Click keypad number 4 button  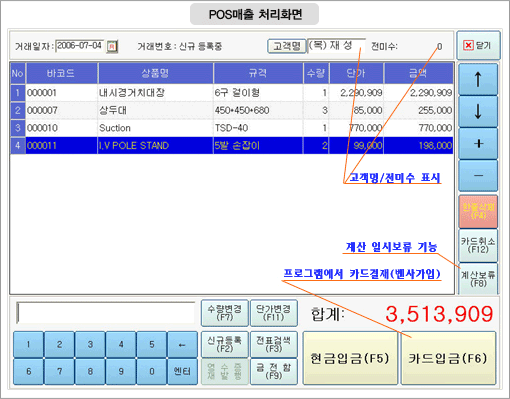[121, 345]
